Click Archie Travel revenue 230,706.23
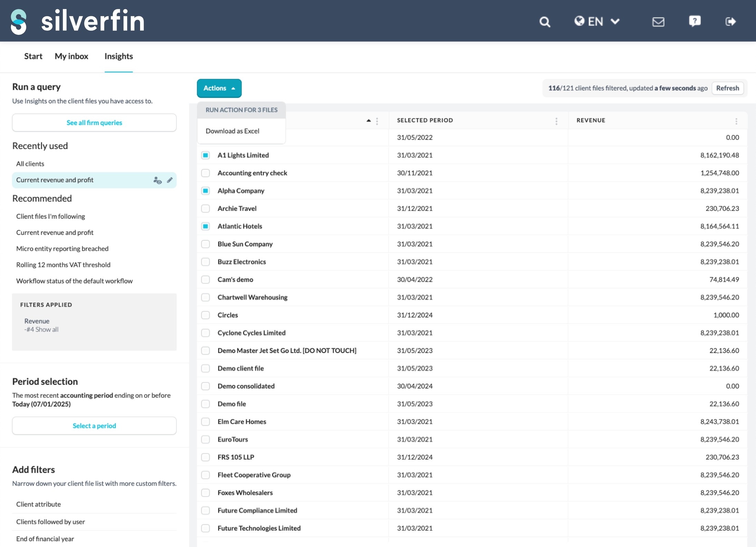 pos(722,209)
